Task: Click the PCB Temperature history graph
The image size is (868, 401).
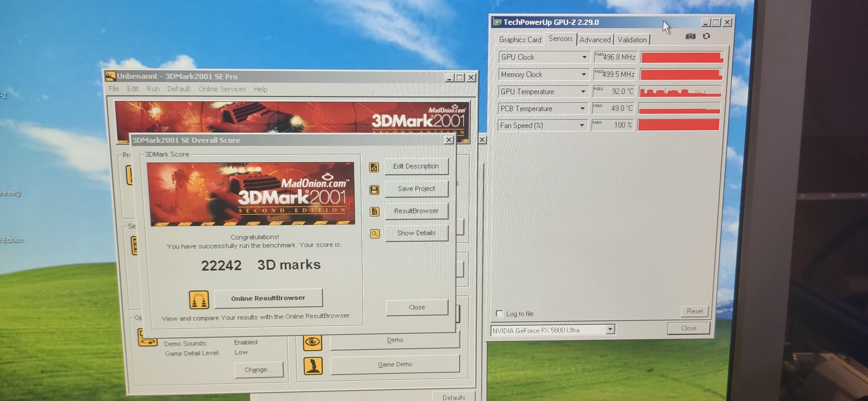Action: pos(679,109)
